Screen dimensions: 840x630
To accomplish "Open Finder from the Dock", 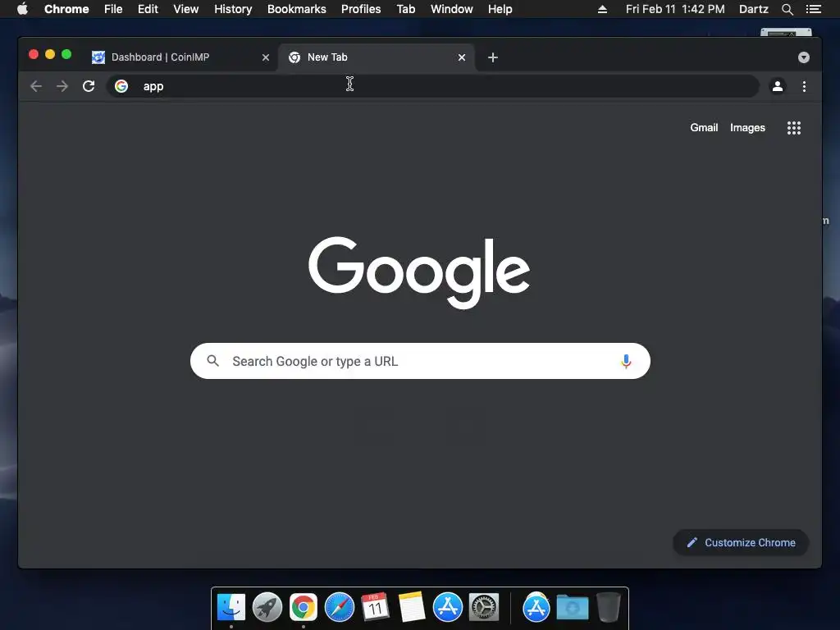I will click(x=231, y=608).
